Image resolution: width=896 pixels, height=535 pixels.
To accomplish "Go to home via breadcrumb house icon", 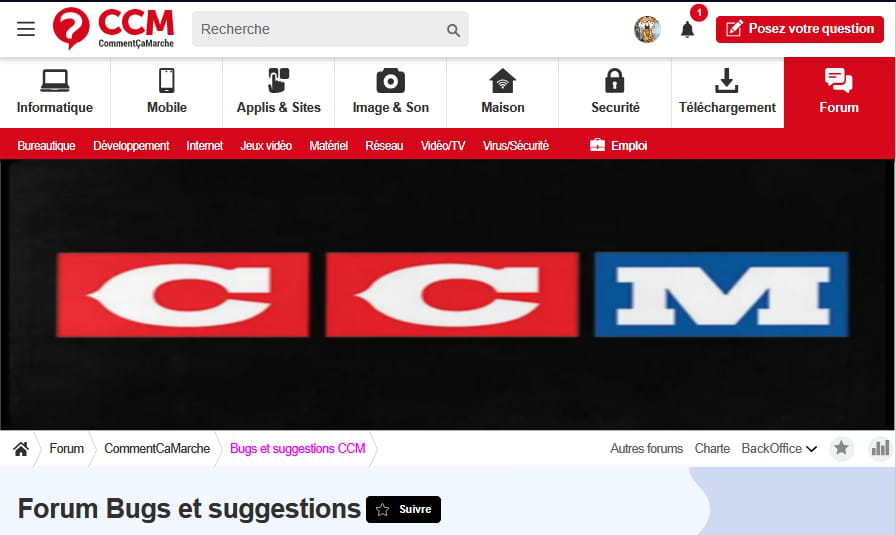I will (x=21, y=449).
